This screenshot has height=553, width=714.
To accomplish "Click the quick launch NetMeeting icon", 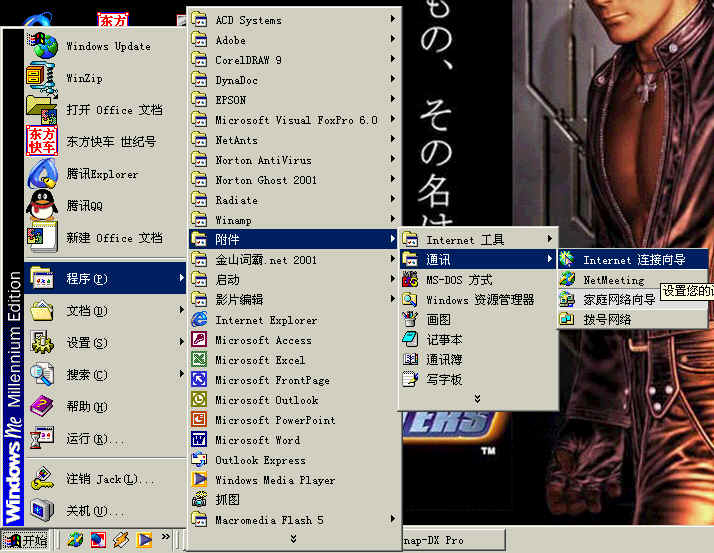I will (75, 540).
